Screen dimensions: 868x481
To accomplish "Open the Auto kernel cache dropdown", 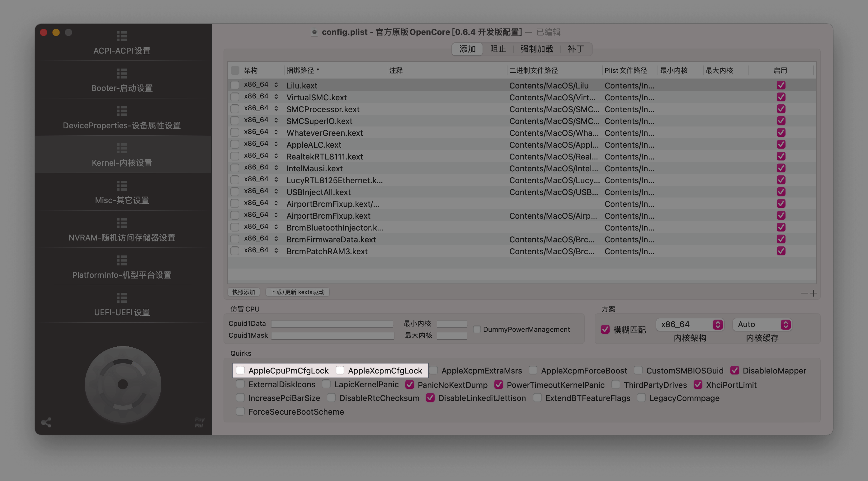I will click(762, 324).
